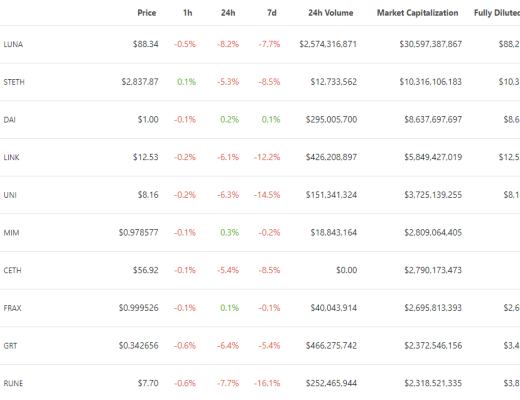520x400 pixels.
Task: Select the GRT price $0.342656
Action: pos(139,345)
